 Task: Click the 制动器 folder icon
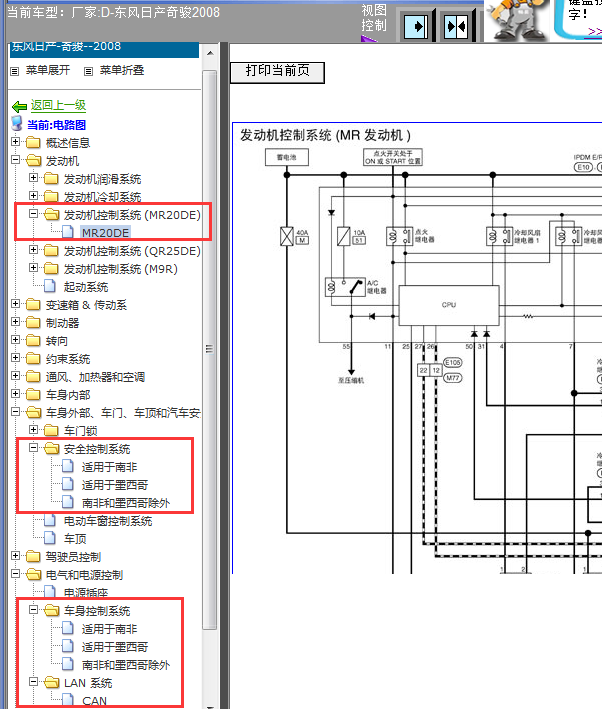point(33,322)
